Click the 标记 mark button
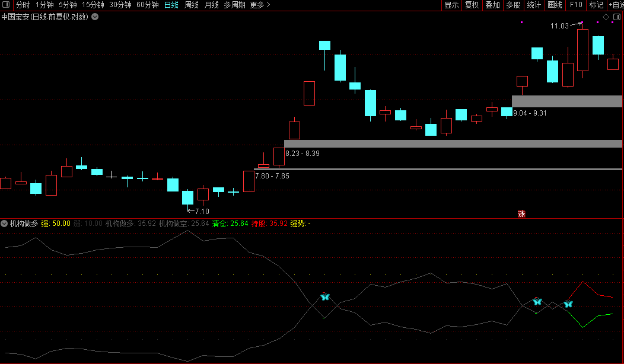This screenshot has width=624, height=364. [596, 5]
